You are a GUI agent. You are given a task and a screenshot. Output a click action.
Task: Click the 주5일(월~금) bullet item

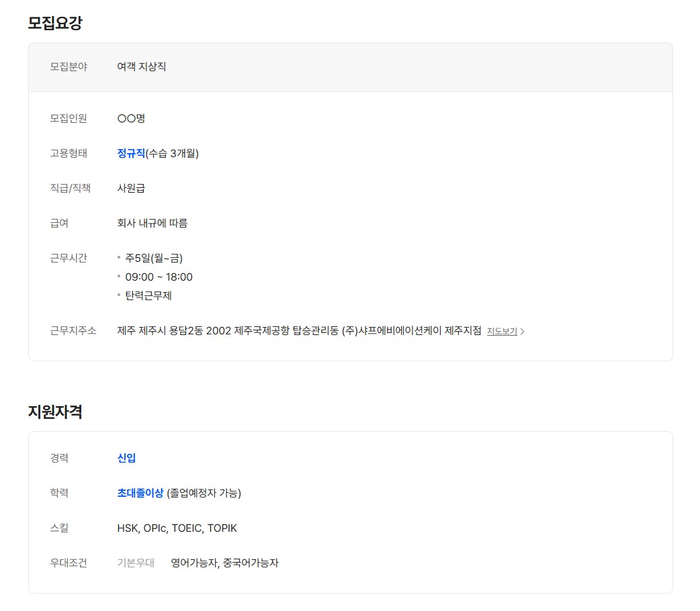[154, 258]
